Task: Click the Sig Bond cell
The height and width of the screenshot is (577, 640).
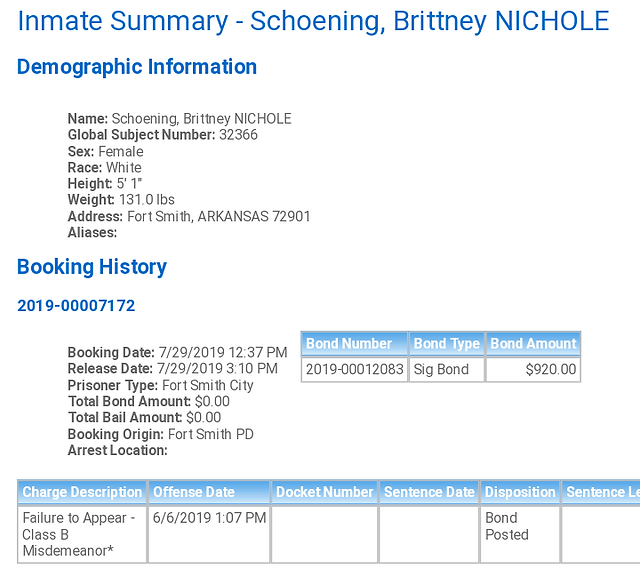Action: 447,369
